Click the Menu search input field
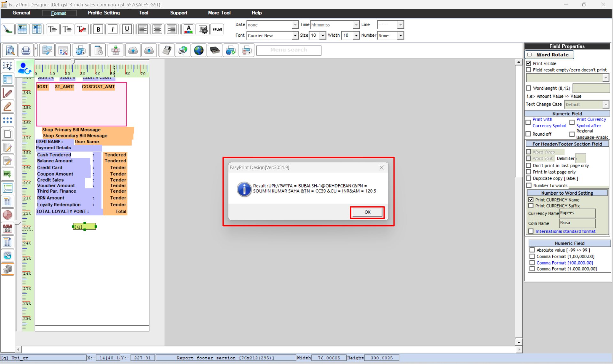 point(288,50)
